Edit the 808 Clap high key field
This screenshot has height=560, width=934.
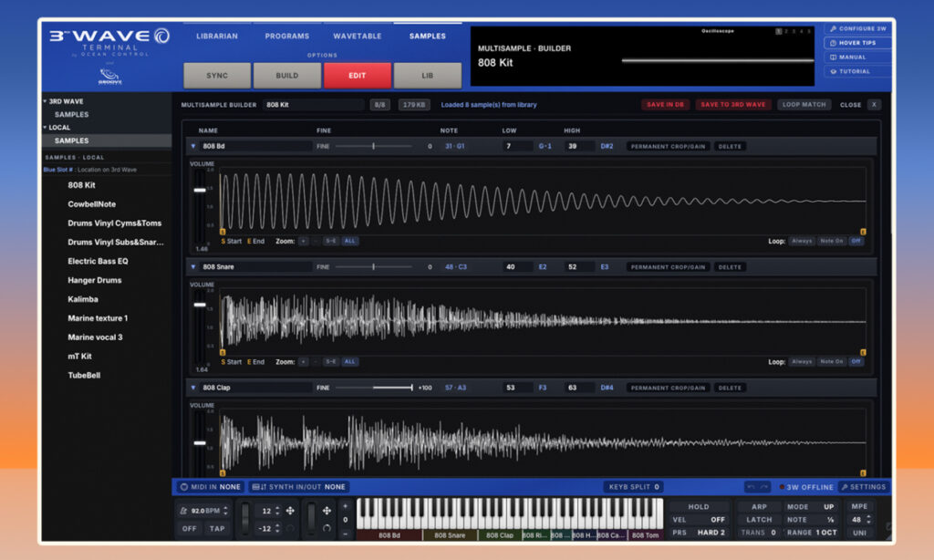(x=579, y=388)
